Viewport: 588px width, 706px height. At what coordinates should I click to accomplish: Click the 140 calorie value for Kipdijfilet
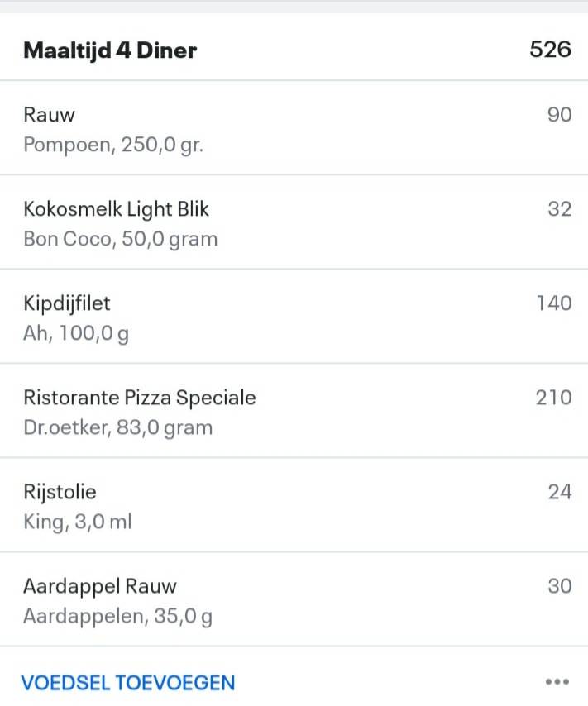point(555,303)
